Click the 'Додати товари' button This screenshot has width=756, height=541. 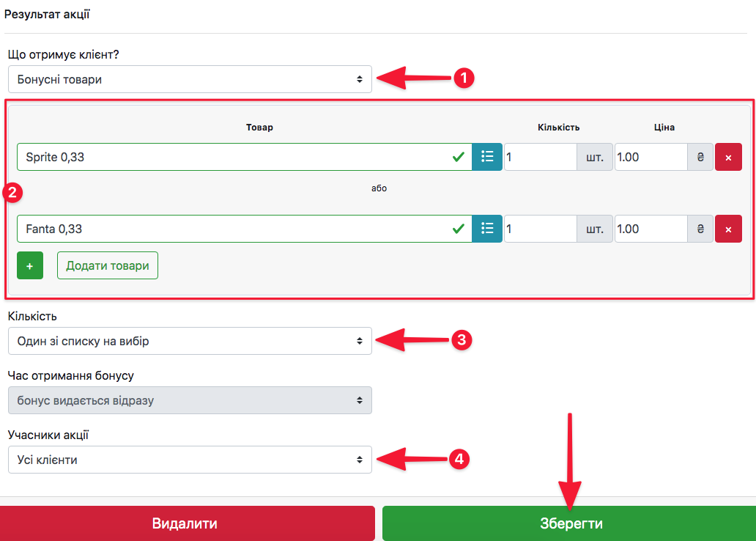coord(108,265)
